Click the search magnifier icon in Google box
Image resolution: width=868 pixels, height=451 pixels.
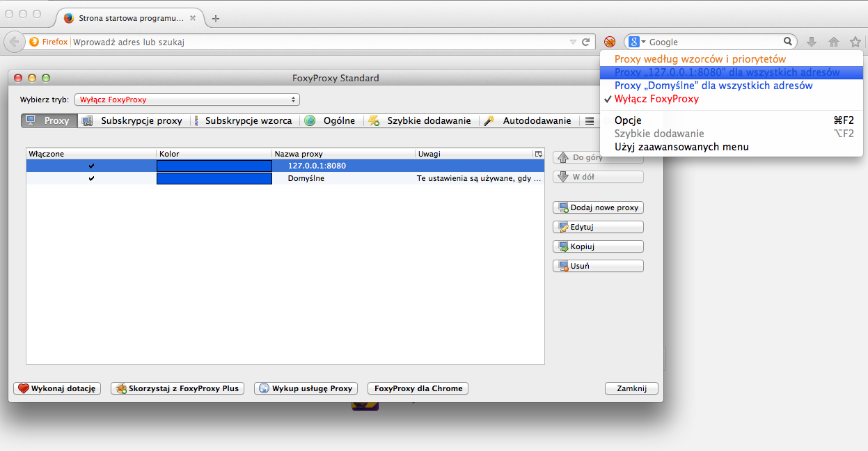point(788,42)
